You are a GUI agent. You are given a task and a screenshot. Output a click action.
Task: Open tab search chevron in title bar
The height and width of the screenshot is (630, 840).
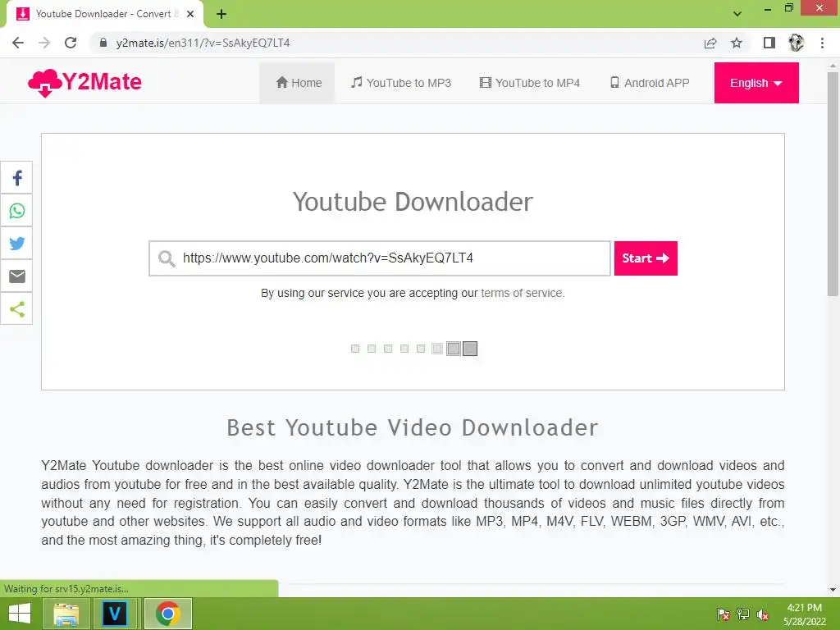(737, 14)
